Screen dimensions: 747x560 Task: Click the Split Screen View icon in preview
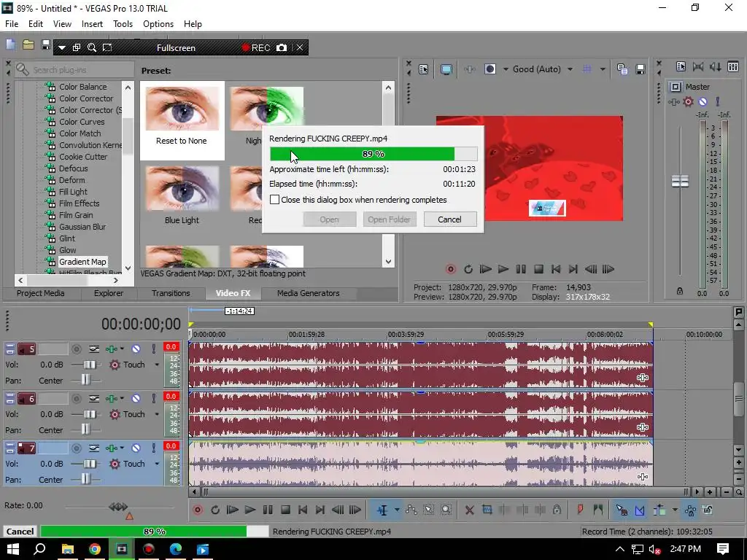click(x=489, y=69)
